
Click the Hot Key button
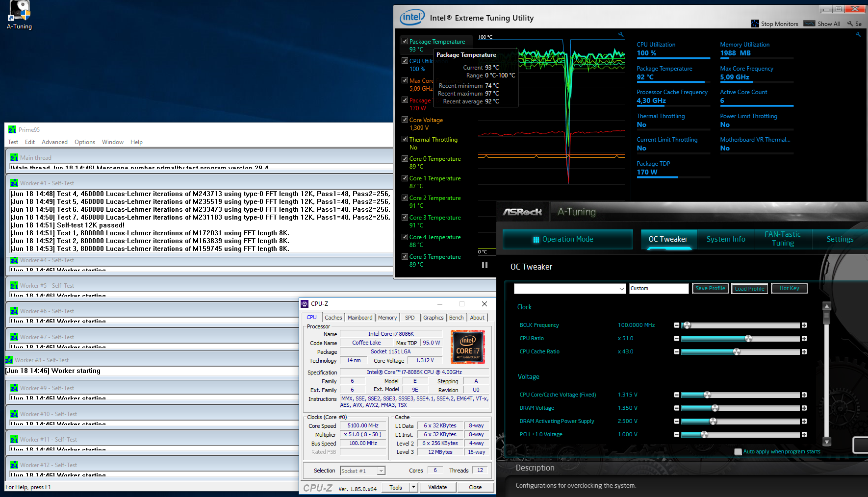click(x=789, y=289)
